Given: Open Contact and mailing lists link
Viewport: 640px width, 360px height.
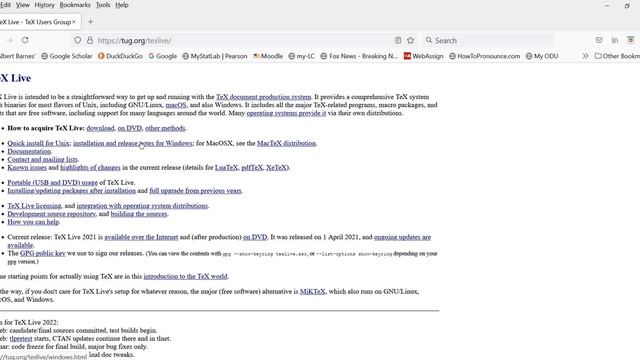Looking at the screenshot, I should [42, 160].
